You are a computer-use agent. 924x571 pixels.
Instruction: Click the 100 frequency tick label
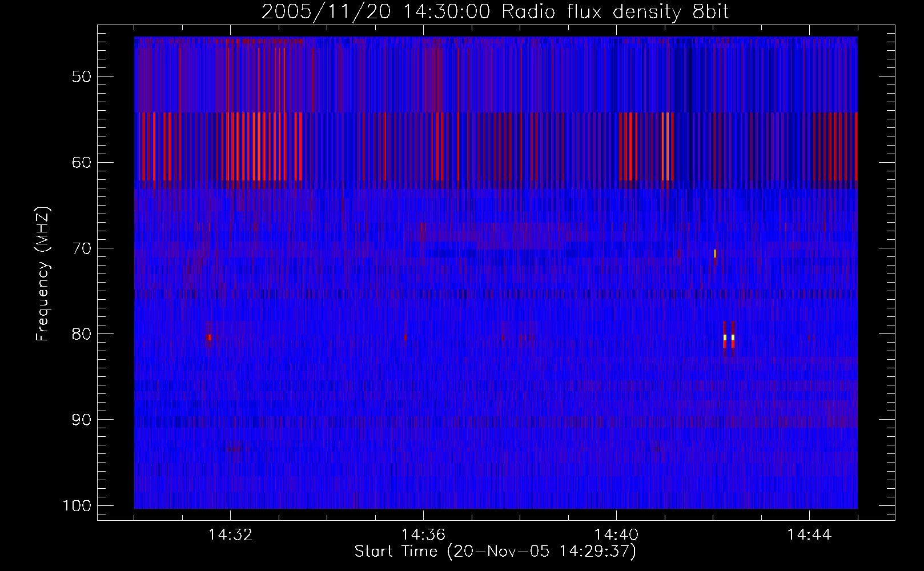(x=77, y=506)
